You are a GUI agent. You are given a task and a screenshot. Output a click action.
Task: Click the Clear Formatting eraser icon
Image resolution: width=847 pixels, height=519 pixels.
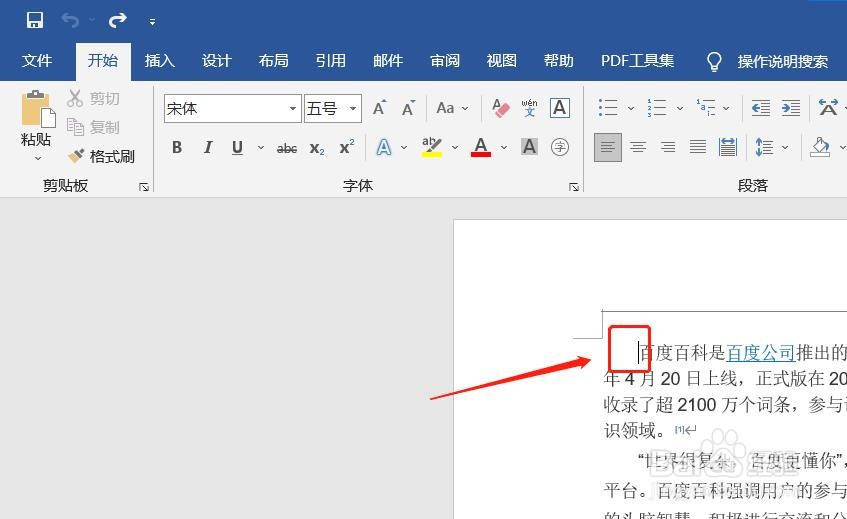pyautogui.click(x=501, y=108)
